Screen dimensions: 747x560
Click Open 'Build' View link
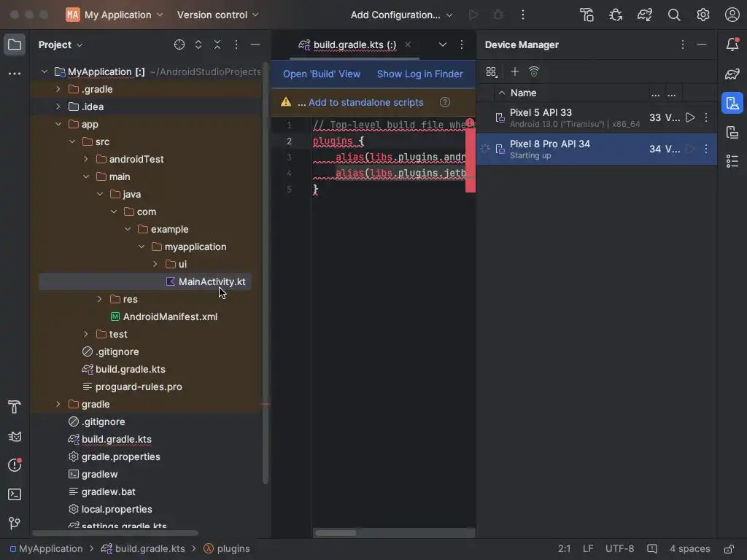pos(322,74)
